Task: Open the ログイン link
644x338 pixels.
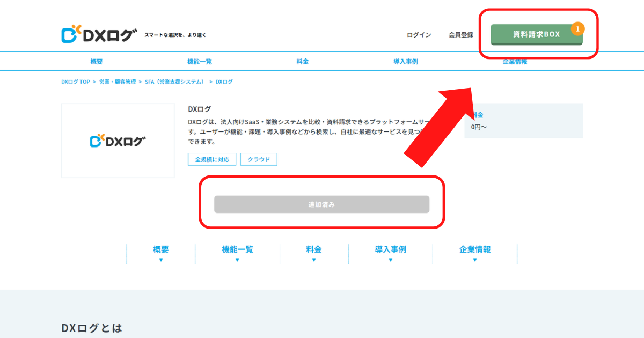Action: point(419,35)
